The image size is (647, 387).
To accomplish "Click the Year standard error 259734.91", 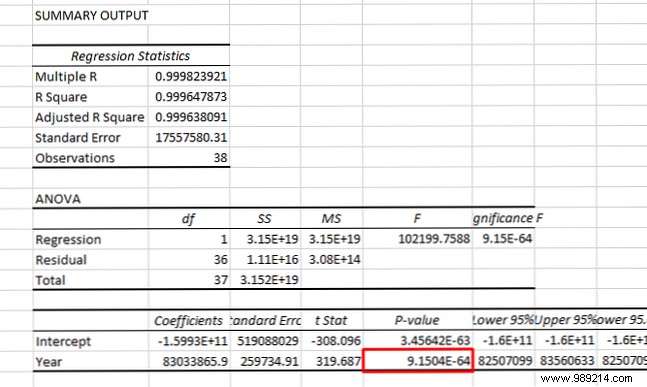I will [x=269, y=362].
